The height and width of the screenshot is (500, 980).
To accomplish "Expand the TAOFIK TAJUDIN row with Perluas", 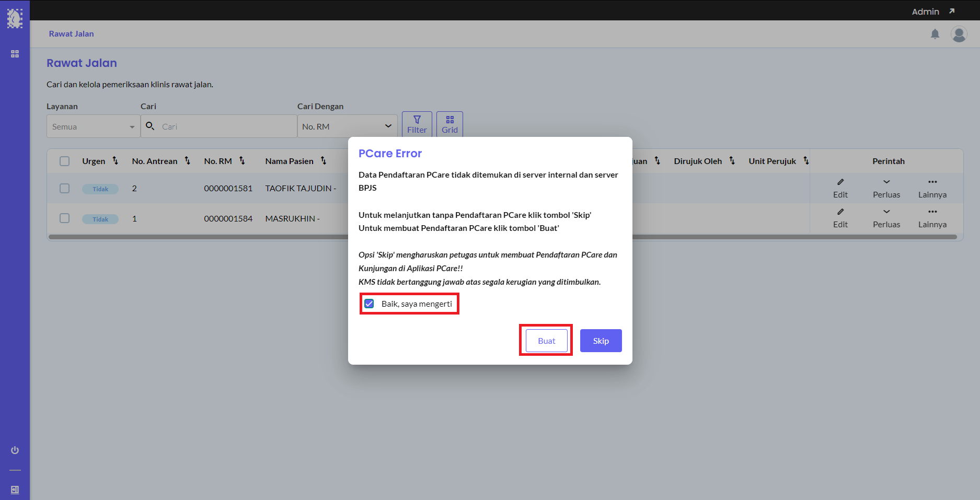I will pos(886,188).
